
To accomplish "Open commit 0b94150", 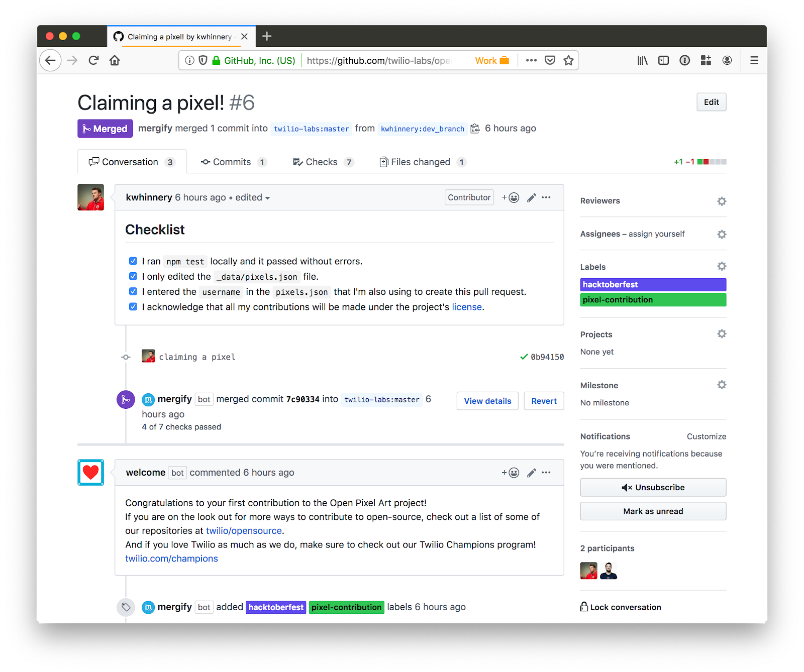I will click(x=547, y=357).
